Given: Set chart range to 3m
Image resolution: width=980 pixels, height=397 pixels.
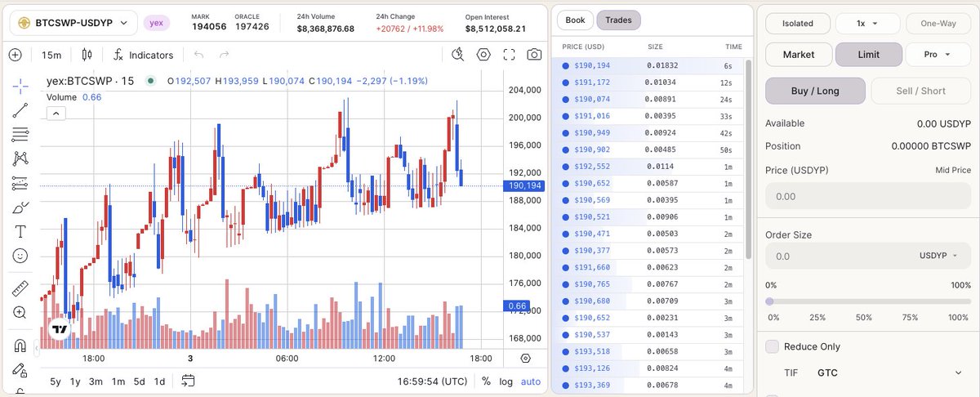Looking at the screenshot, I should (96, 381).
